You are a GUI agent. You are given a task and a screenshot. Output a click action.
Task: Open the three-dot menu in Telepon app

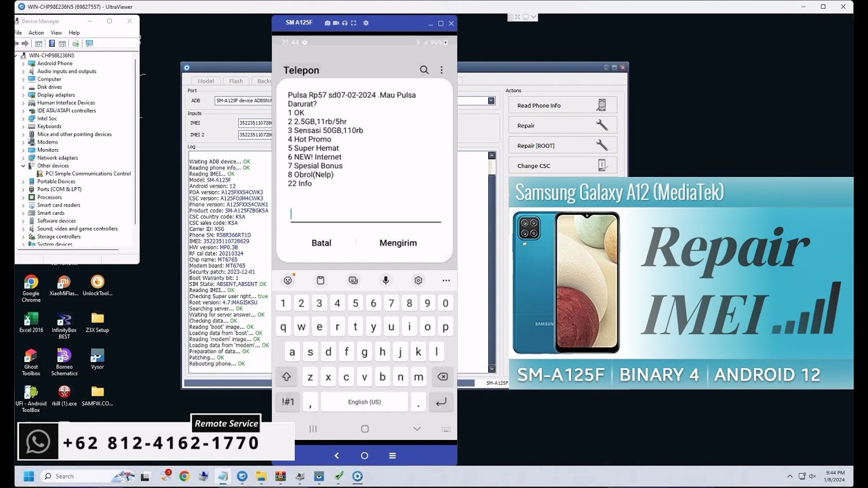pos(441,70)
